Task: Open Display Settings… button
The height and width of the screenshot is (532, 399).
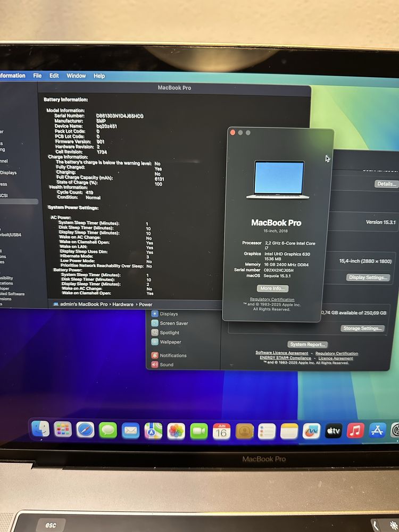Action: click(x=368, y=277)
